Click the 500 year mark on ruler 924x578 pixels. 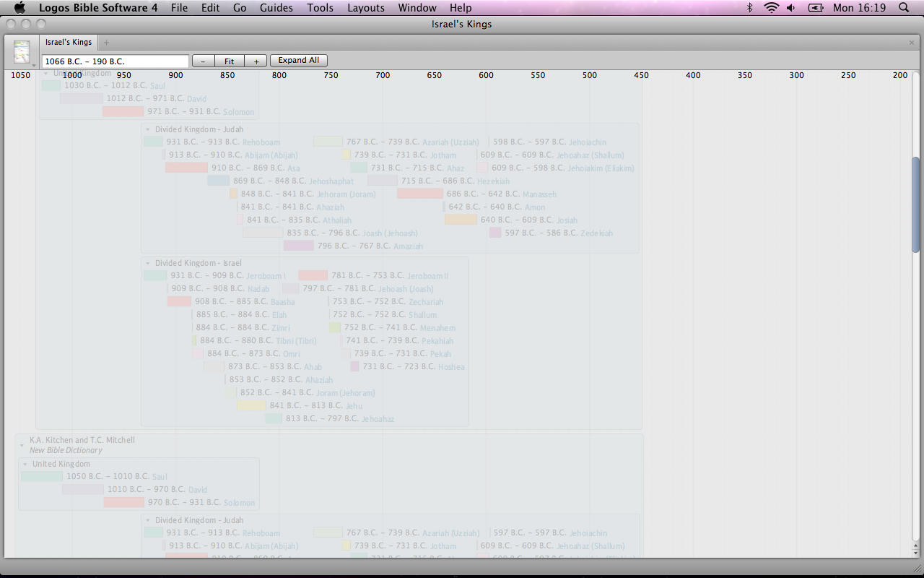coord(590,75)
